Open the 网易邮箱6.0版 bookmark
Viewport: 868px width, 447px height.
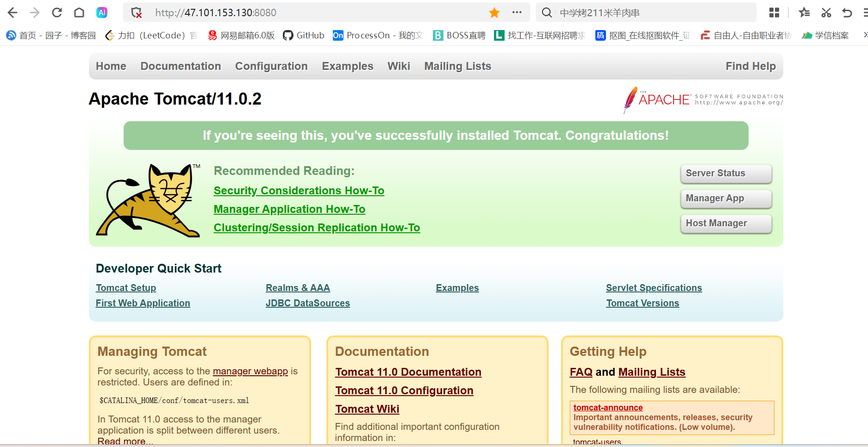click(x=241, y=35)
